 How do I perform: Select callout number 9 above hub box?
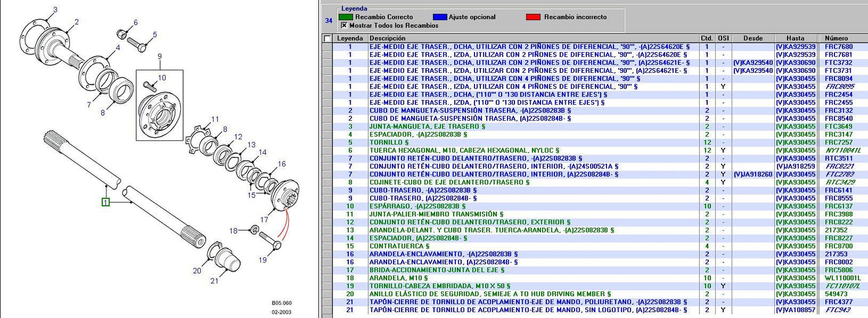(160, 57)
